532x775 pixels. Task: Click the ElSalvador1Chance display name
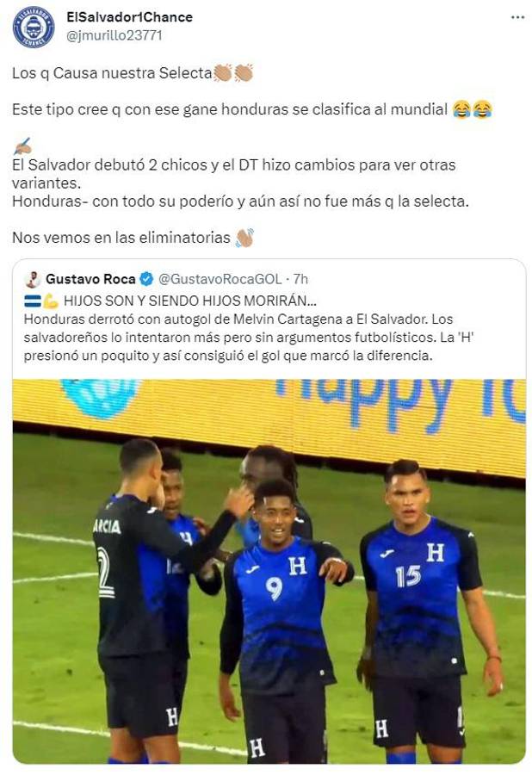(129, 17)
